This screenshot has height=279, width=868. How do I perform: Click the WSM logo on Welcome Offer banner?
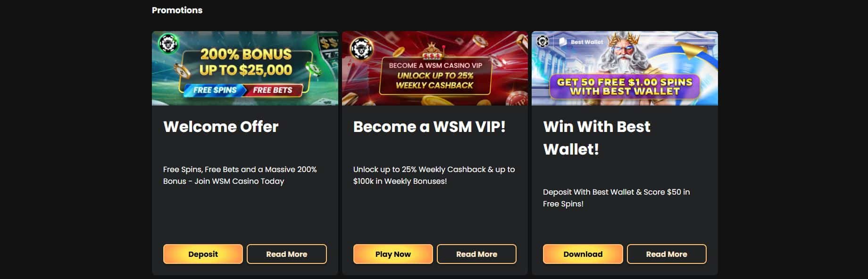168,43
